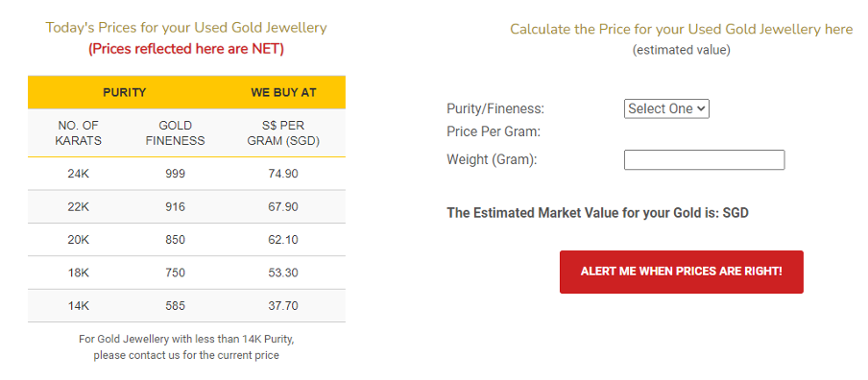This screenshot has height=380, width=868.
Task: Select the 22K karat cell
Action: (78, 207)
